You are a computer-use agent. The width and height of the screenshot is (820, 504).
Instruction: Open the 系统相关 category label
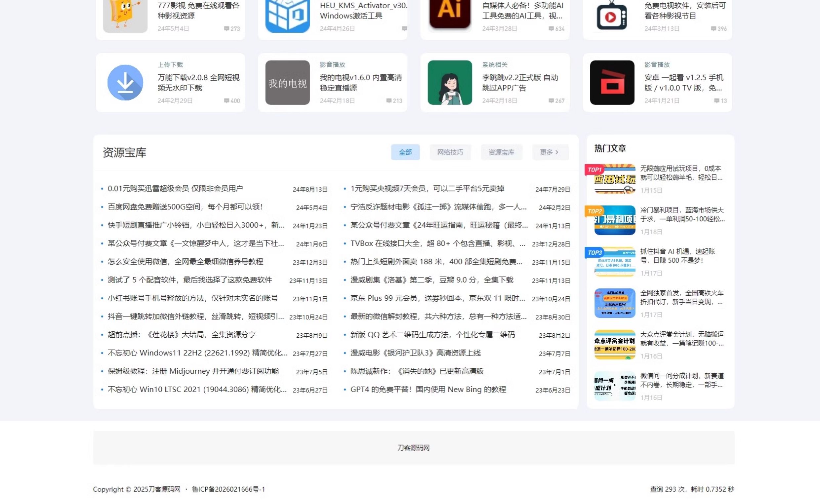click(x=495, y=65)
